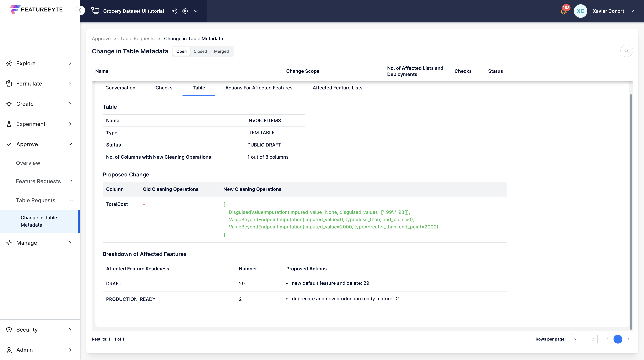
Task: Go to next page arrow
Action: [x=628, y=339]
